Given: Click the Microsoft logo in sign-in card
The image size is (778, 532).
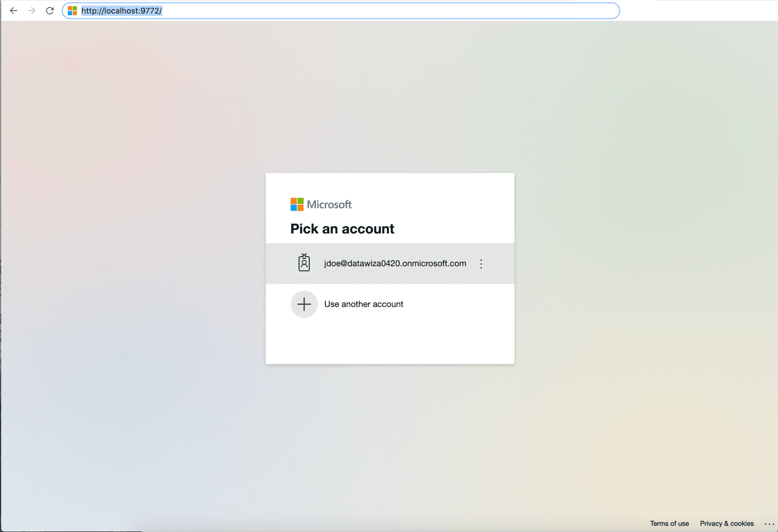Looking at the screenshot, I should (321, 204).
